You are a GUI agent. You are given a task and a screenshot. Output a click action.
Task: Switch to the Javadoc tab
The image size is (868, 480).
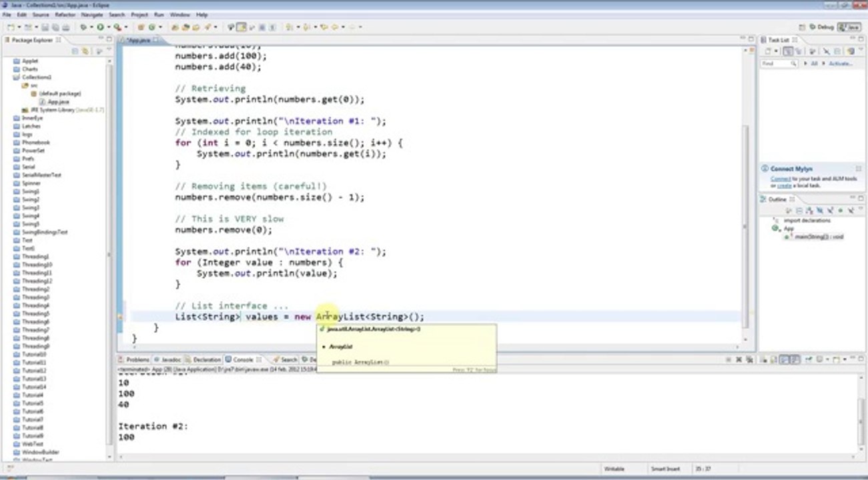167,359
